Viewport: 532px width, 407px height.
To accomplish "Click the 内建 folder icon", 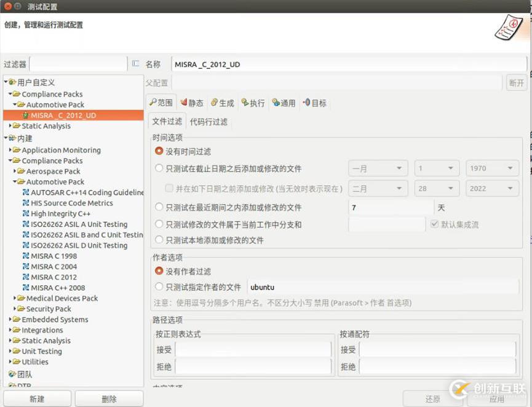I will click(12, 138).
